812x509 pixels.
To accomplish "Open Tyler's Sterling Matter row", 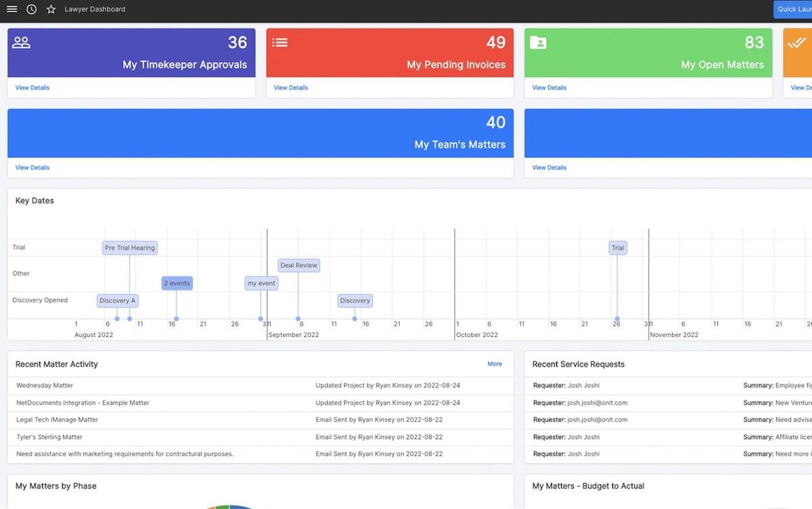I will pyautogui.click(x=49, y=437).
